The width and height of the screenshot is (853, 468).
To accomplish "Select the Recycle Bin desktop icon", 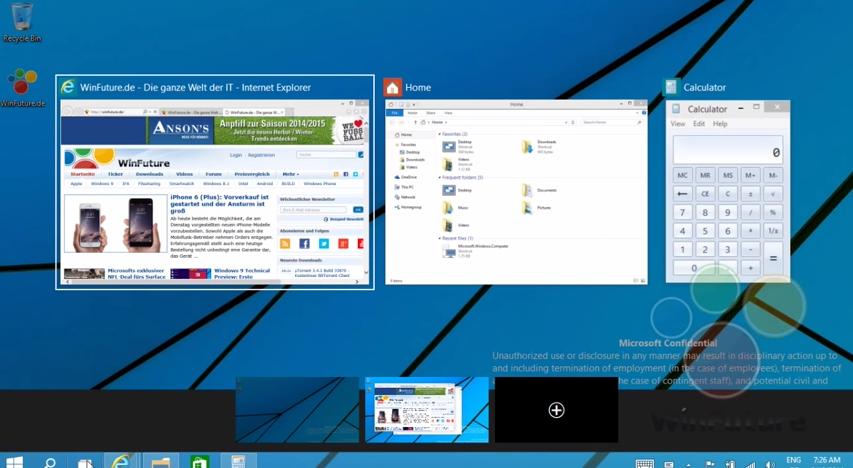I will 22,22.
